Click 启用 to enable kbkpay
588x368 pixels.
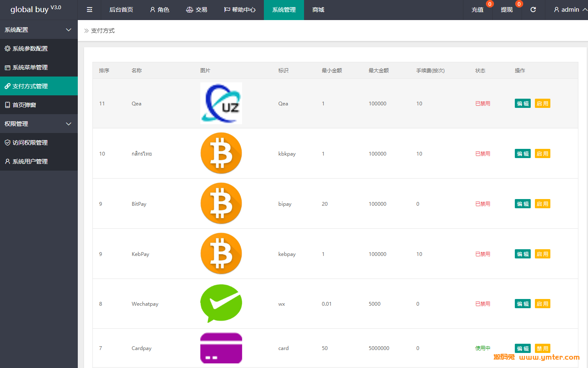(542, 153)
